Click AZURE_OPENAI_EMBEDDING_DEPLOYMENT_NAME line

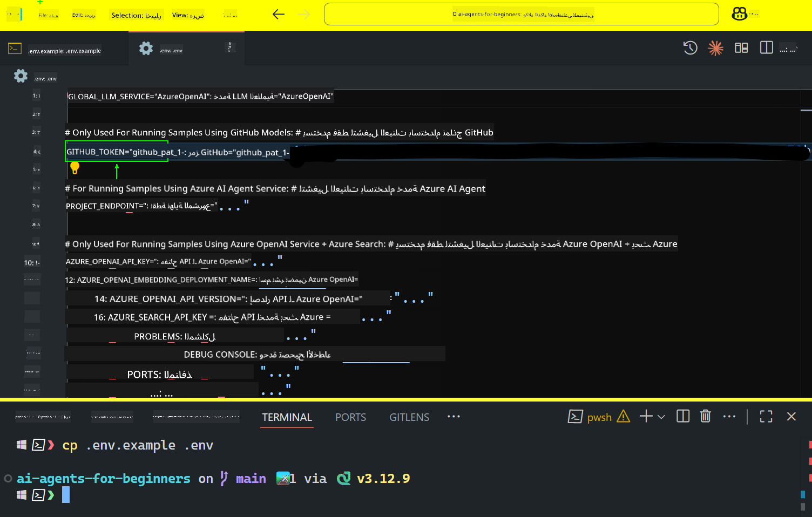212,280
